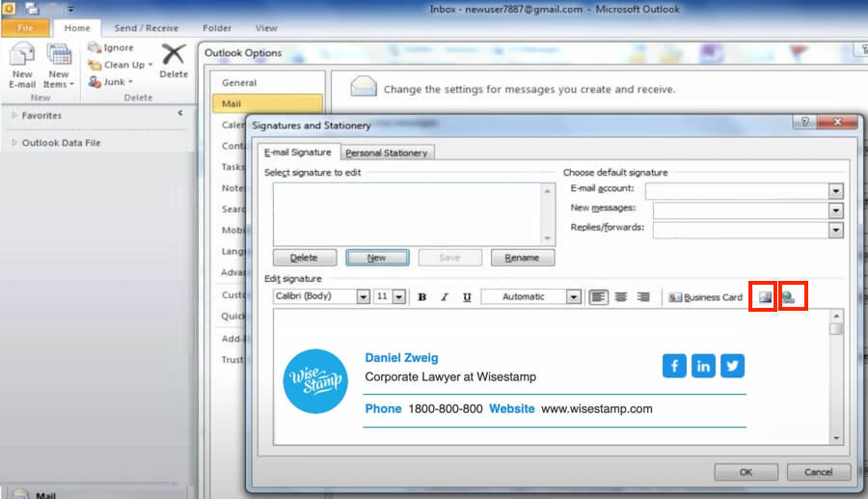Open the Folder ribbon tab
The width and height of the screenshot is (868, 499).
click(216, 28)
